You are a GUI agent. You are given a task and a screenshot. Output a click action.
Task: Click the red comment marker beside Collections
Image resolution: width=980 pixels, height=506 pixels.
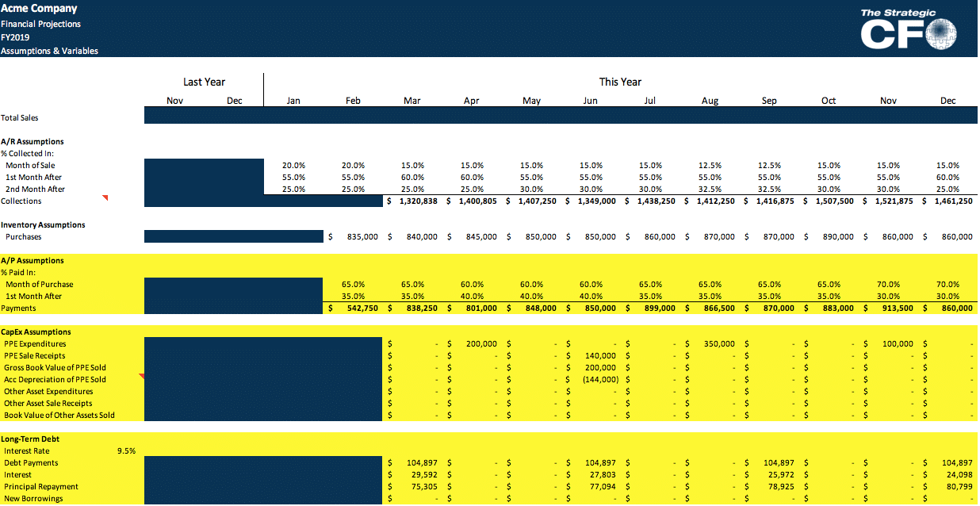click(105, 197)
